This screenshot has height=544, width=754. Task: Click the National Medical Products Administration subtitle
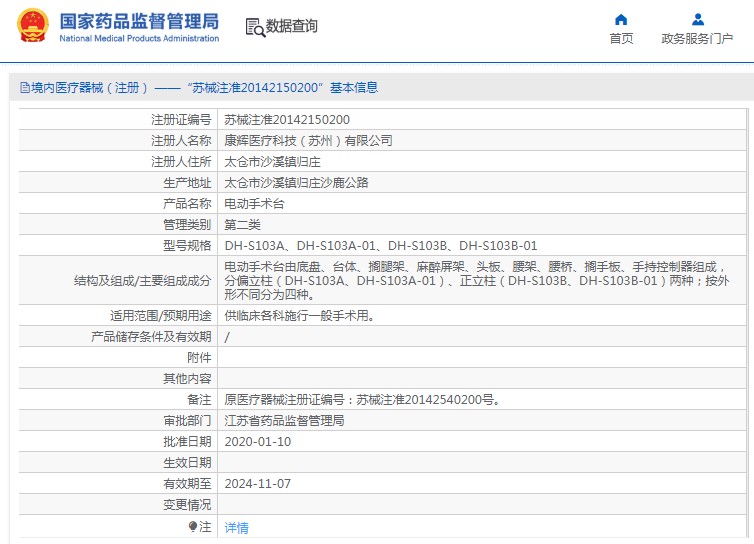[139, 38]
